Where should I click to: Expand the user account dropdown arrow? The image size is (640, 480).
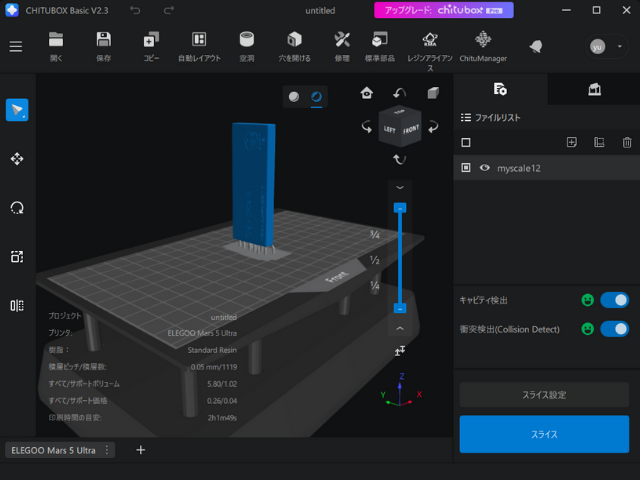pos(620,47)
